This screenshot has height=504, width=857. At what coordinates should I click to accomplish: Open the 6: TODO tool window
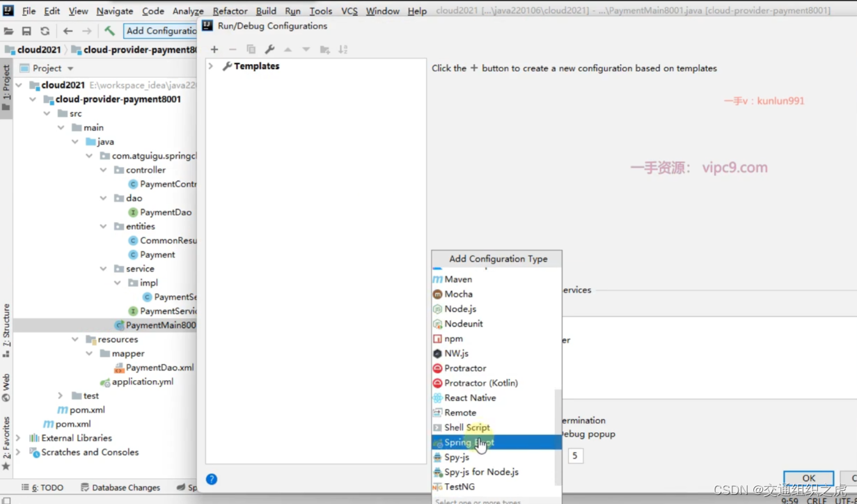[42, 487]
